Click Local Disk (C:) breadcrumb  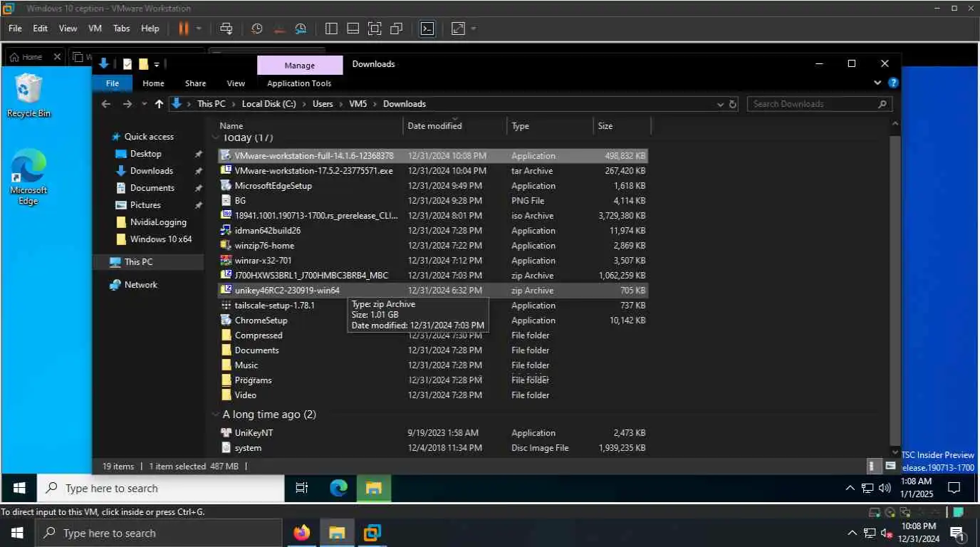(x=269, y=104)
